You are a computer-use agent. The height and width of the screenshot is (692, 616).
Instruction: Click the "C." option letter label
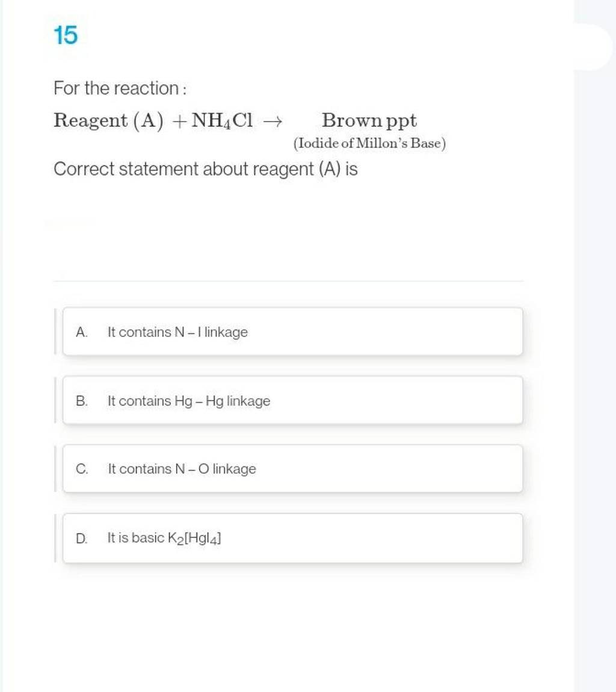click(83, 469)
